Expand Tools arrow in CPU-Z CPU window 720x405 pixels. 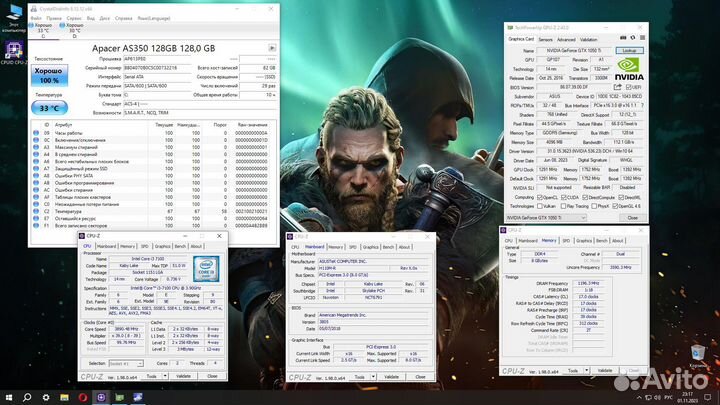point(165,376)
